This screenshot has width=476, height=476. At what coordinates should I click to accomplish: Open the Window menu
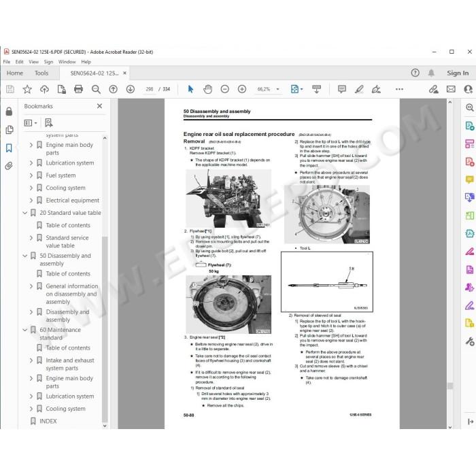pos(67,62)
